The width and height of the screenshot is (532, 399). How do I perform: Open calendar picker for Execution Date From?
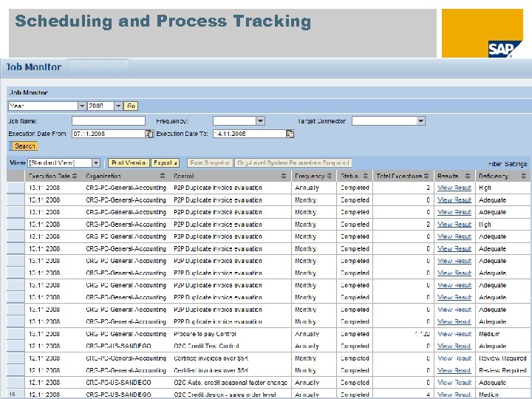149,134
